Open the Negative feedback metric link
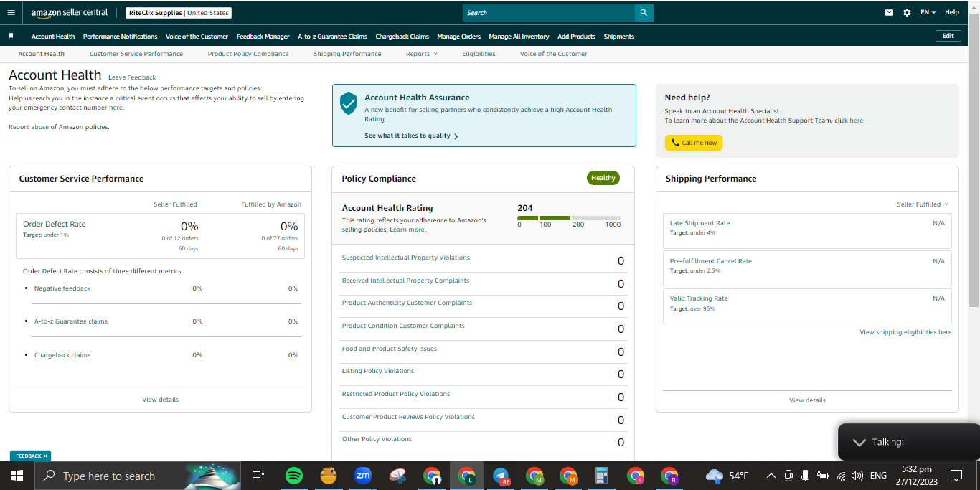The image size is (980, 490). (62, 288)
